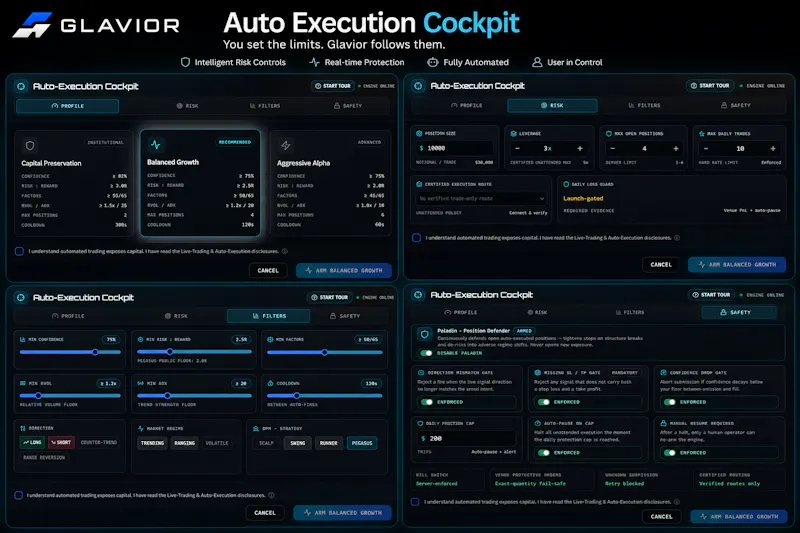Click the highlighted Risk tab

click(x=552, y=105)
